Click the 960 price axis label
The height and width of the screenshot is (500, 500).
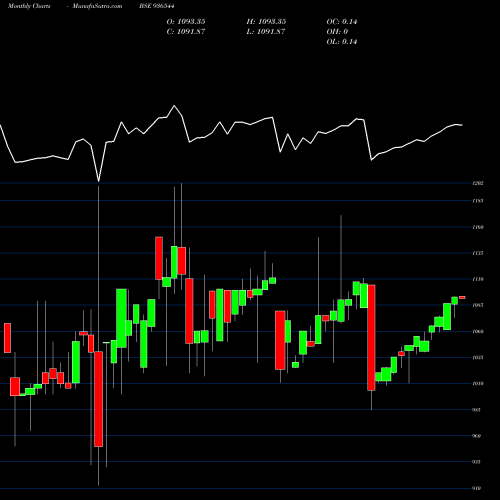(477, 436)
